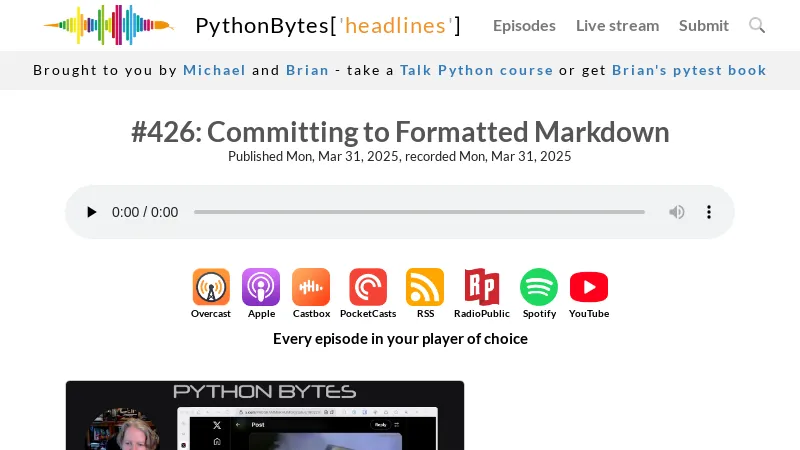
Task: Listen on Spotify via its green icon
Action: click(x=539, y=287)
